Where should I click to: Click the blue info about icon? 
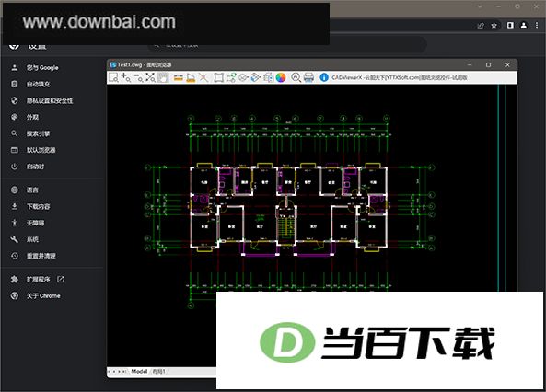point(324,77)
